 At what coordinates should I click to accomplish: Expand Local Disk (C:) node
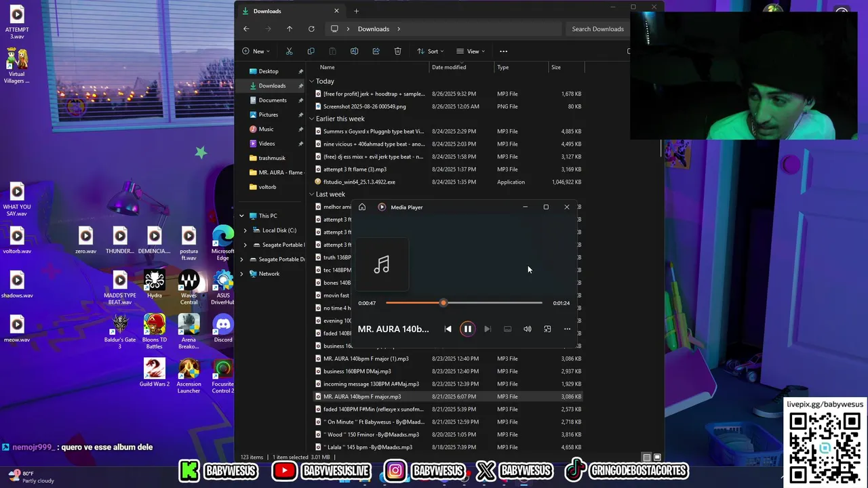[245, 230]
